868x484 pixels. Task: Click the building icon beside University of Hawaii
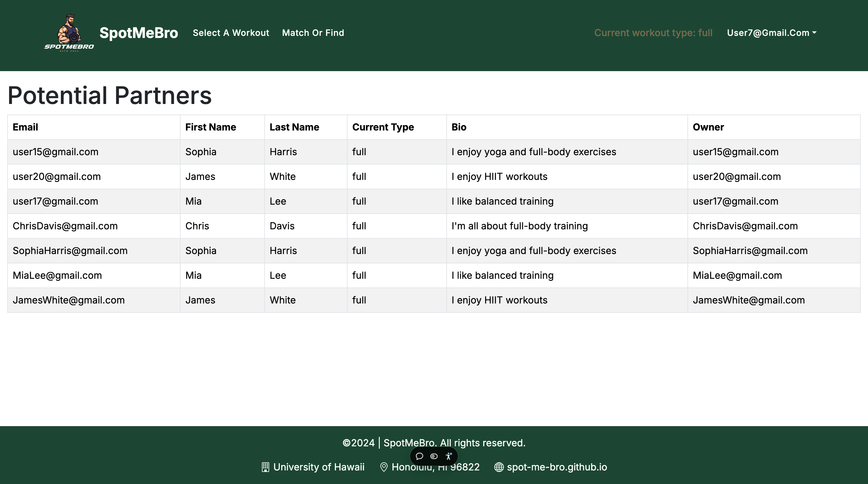(265, 467)
